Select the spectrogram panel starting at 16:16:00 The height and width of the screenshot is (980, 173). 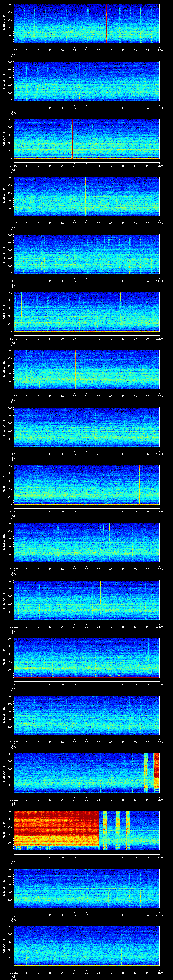[86, 24]
